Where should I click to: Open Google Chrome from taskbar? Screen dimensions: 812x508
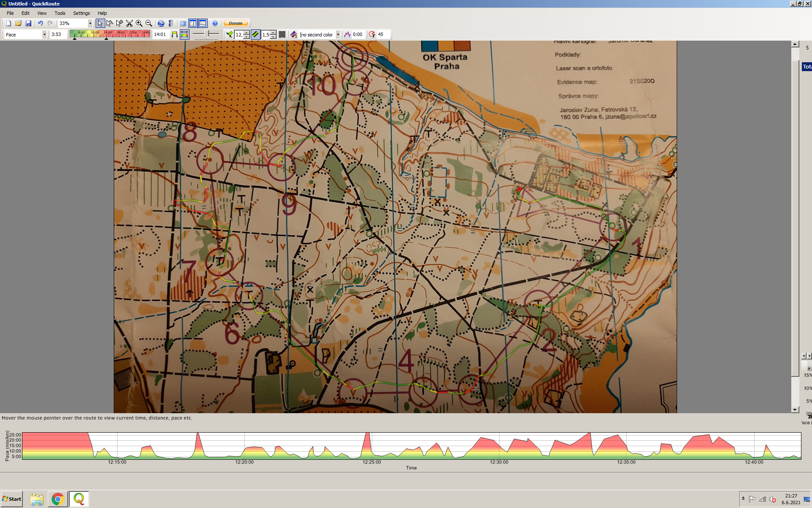click(x=58, y=499)
